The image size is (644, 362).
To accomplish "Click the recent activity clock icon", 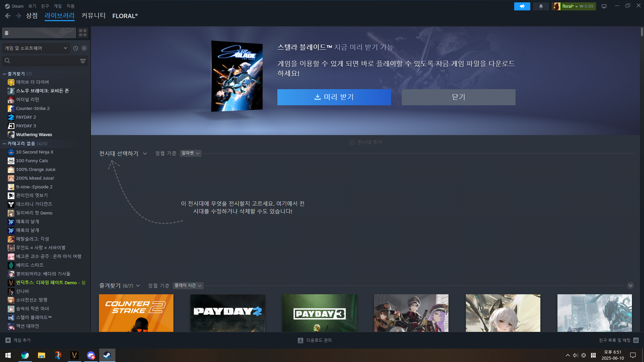I will click(75, 48).
